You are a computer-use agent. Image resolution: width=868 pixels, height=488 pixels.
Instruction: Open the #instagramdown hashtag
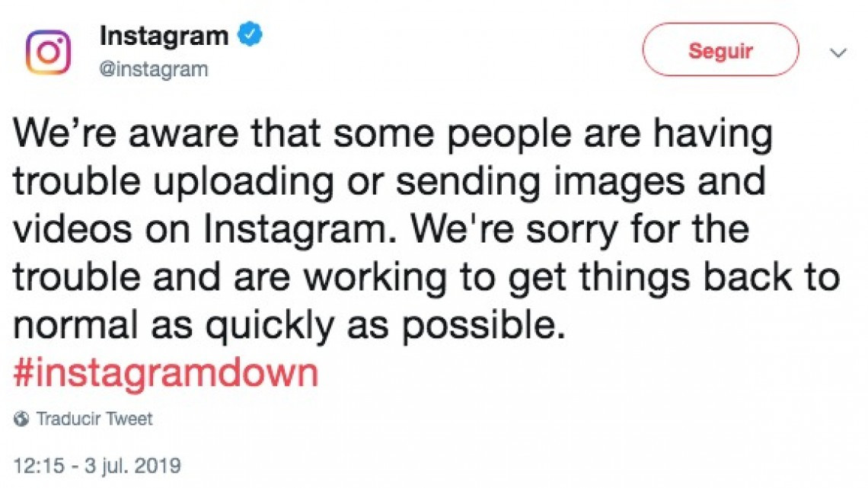[x=165, y=374]
